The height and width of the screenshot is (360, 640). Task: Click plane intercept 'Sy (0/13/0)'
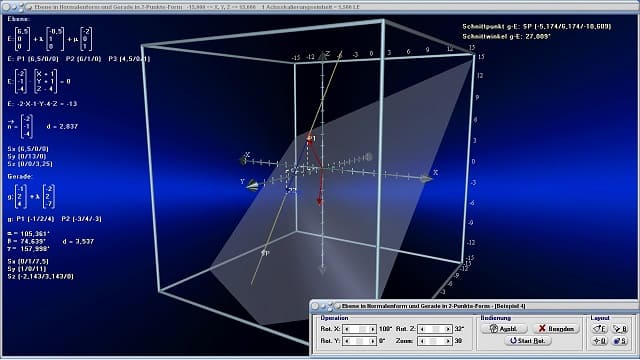coord(27,156)
